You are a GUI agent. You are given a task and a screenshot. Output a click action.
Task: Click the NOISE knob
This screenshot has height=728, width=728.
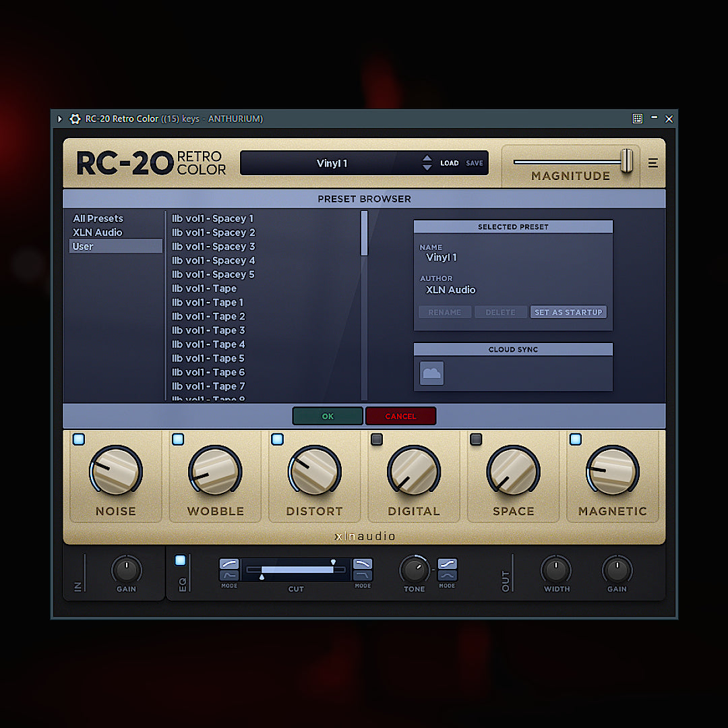[x=116, y=471]
